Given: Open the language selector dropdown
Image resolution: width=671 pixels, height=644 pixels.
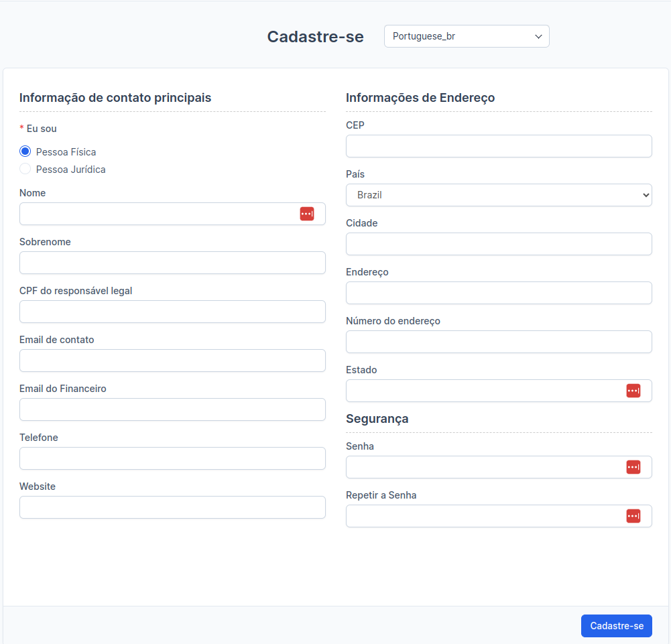Looking at the screenshot, I should (466, 36).
